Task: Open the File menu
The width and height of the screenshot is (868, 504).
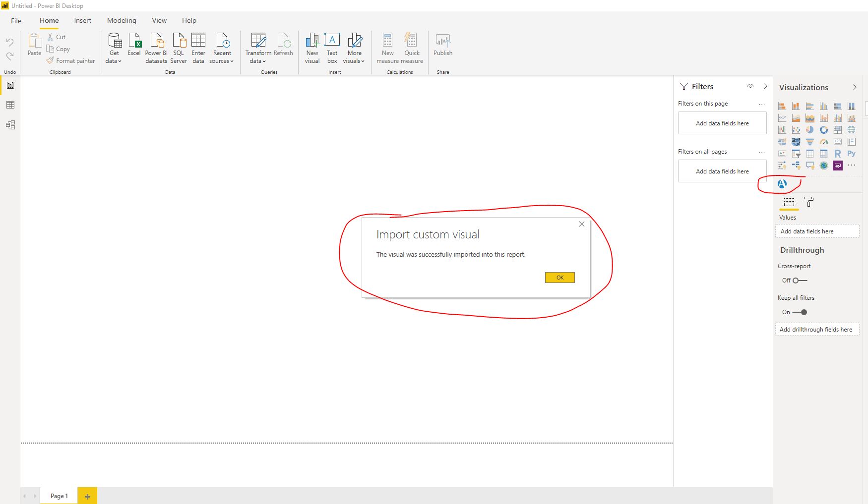Action: point(16,21)
